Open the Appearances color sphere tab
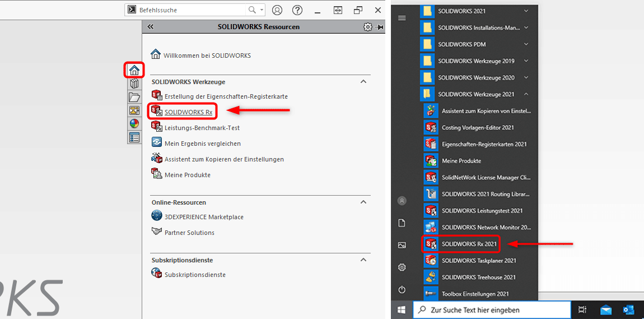The width and height of the screenshot is (644, 319). 134,124
